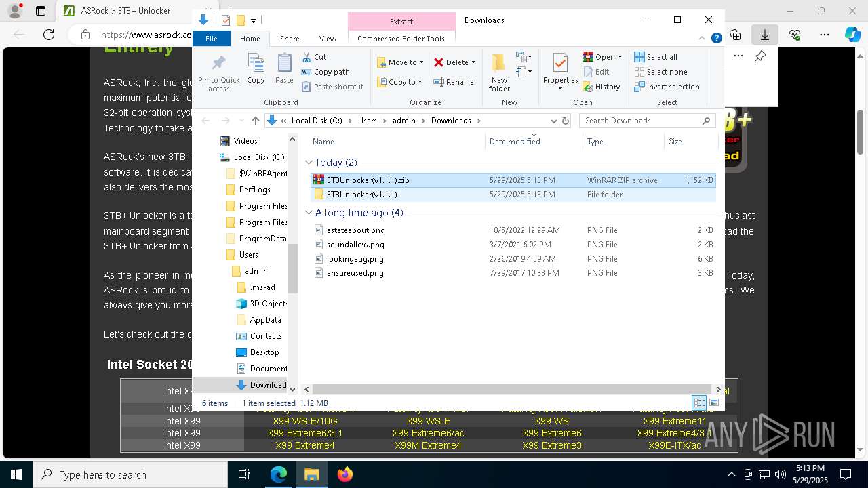Create a New folder
This screenshot has height=488, width=868.
[499, 73]
